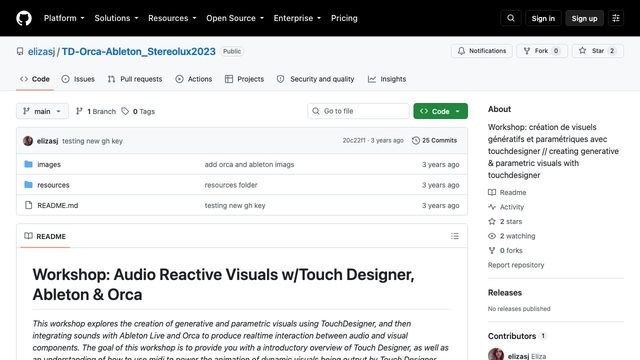This screenshot has width=640, height=360.
Task: Click the branch icon beside 1 Branch
Action: coord(80,111)
